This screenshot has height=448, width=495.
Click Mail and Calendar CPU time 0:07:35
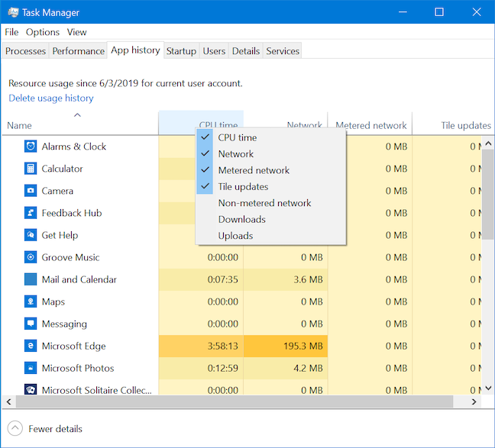pos(223,279)
